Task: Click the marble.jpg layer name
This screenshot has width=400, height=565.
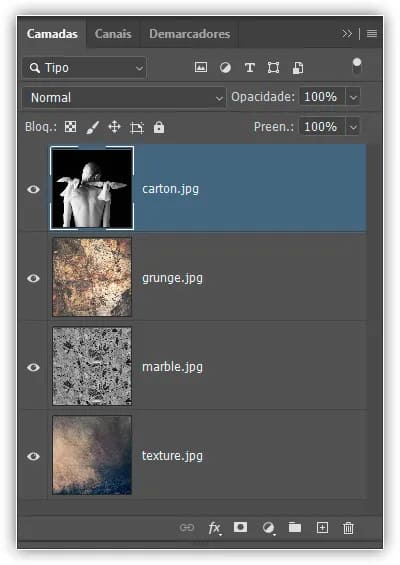Action: 172,367
